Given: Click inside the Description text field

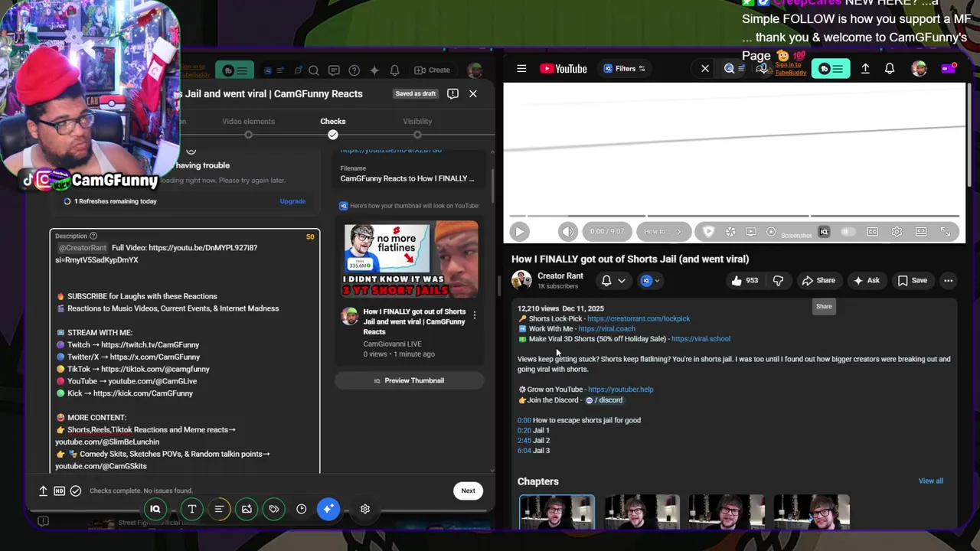Looking at the screenshot, I should click(x=185, y=352).
